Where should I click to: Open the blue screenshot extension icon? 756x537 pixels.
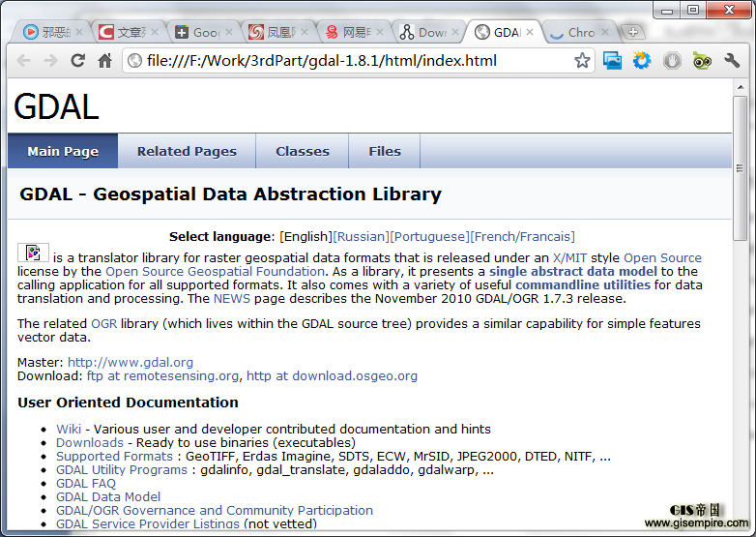click(x=612, y=61)
